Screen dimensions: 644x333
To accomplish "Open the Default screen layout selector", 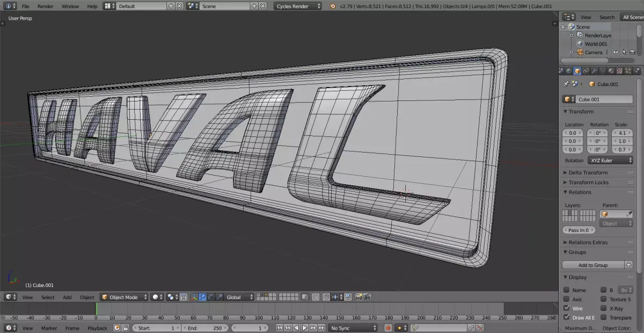I will (x=109, y=6).
